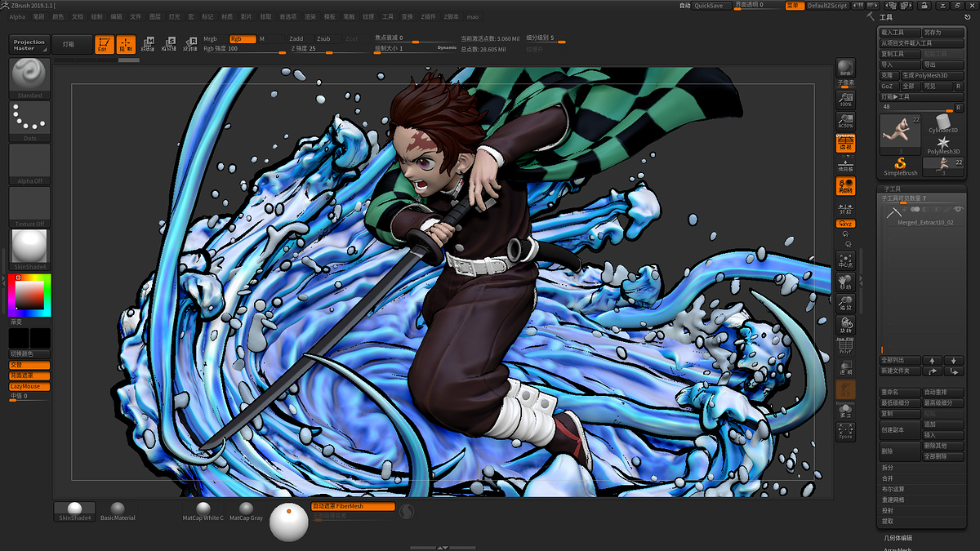Viewport: 980px width, 551px height.
Task: Open the 笔刷 (Brush) menu
Action: 38,16
